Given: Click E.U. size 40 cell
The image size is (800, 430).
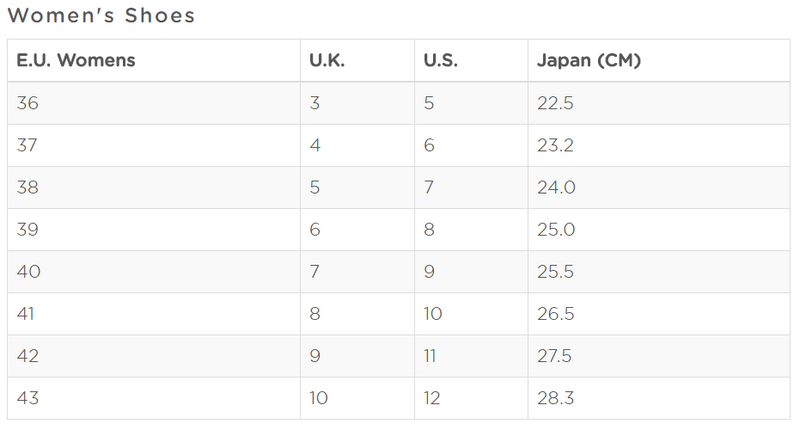Looking at the screenshot, I should (x=154, y=271).
